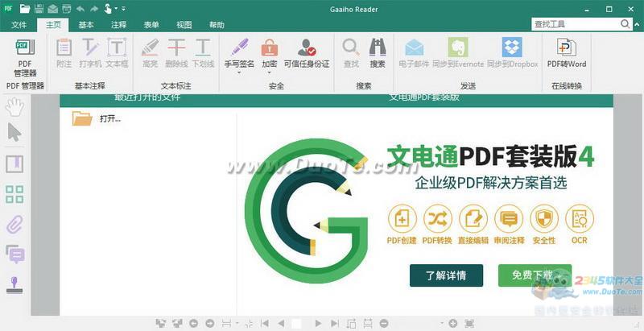Click 同步到Evernote icon
The image size is (644, 331).
click(458, 48)
